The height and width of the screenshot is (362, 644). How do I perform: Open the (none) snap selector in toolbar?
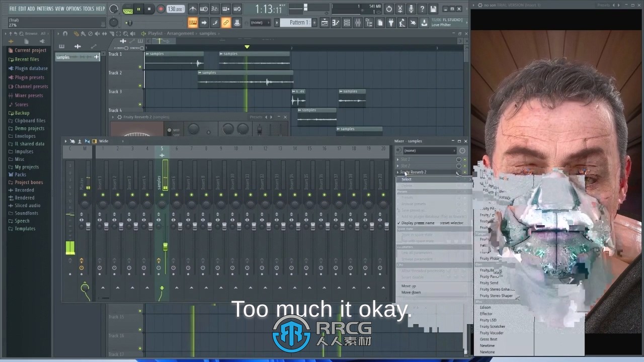point(261,23)
